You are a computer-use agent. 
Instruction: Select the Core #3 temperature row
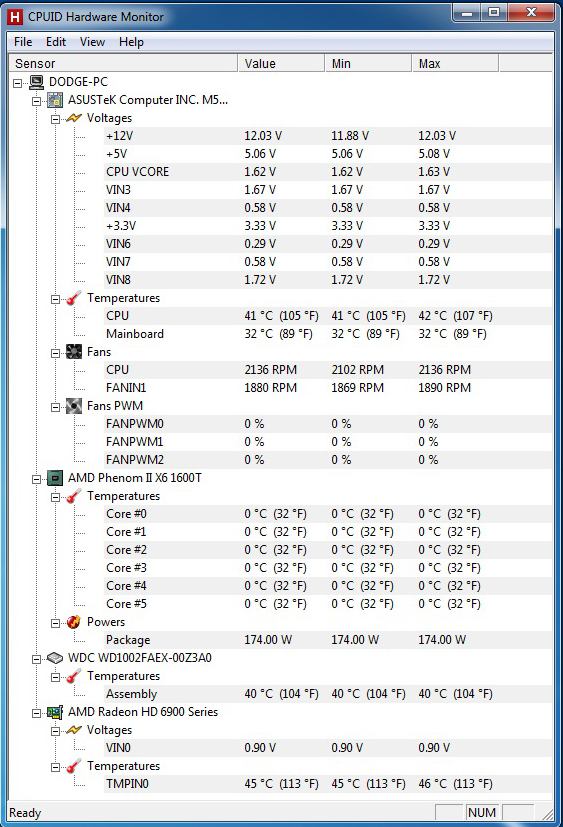click(328, 568)
